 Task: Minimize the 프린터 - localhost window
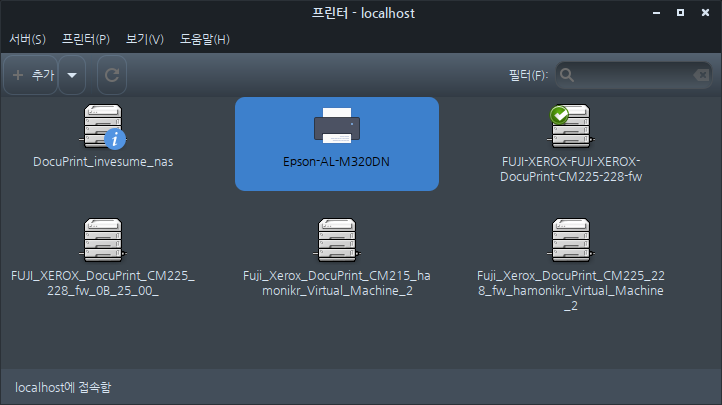tap(657, 13)
